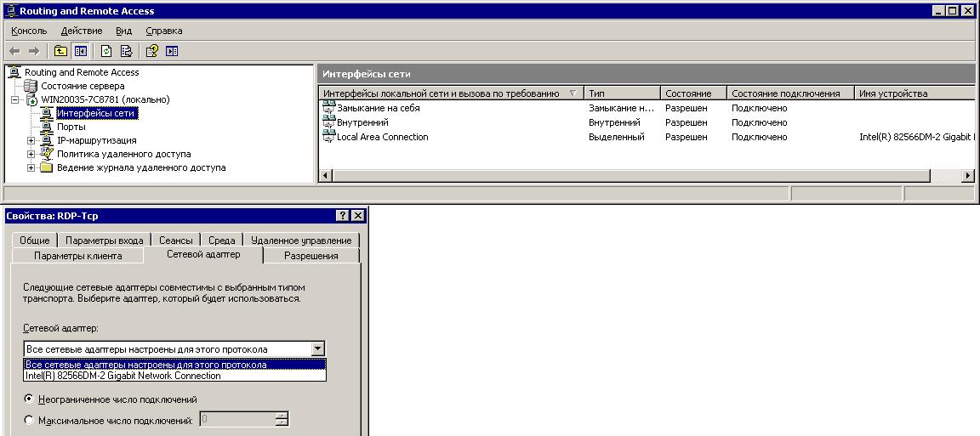Viewport: 980px width, 436px height.
Task: Select Максимальное число подключений radio button
Action: tap(29, 420)
